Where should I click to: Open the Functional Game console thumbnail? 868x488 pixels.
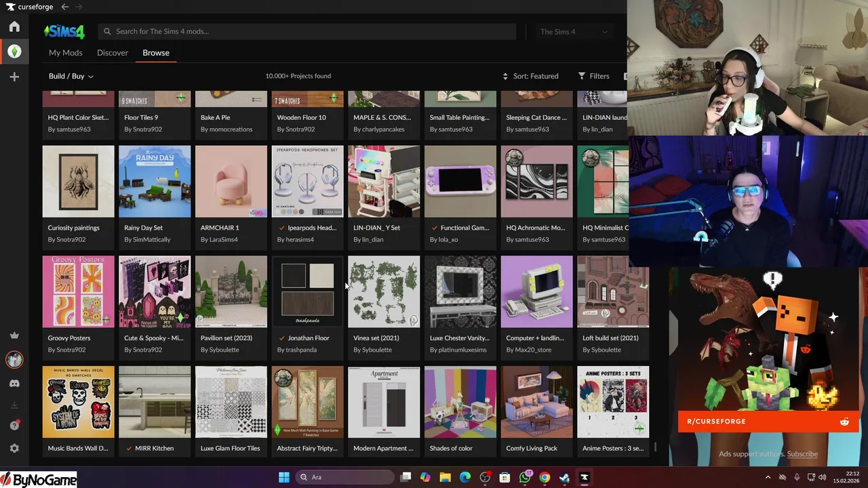460,182
